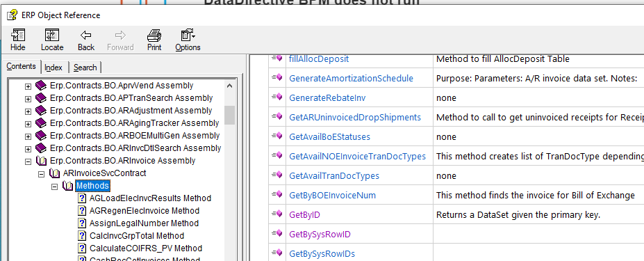Screen dimensions: 644x261
Task: Click the Hide toolbar button
Action: click(x=17, y=40)
